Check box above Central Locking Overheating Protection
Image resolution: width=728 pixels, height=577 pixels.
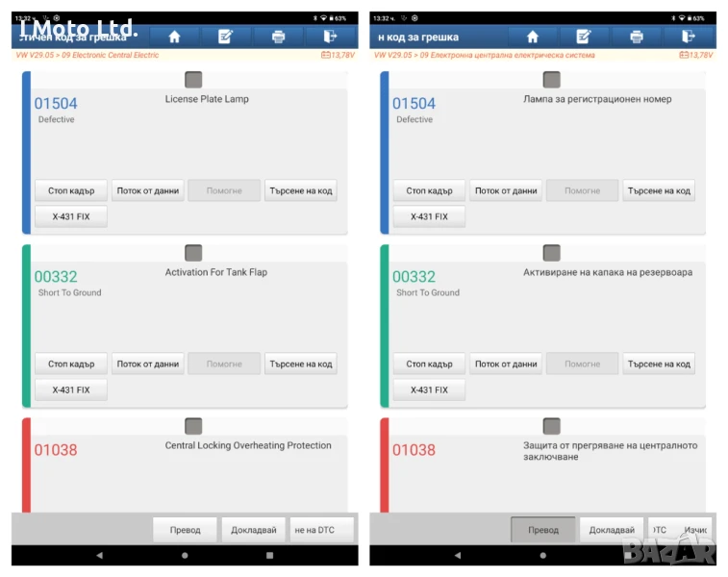pos(193,426)
